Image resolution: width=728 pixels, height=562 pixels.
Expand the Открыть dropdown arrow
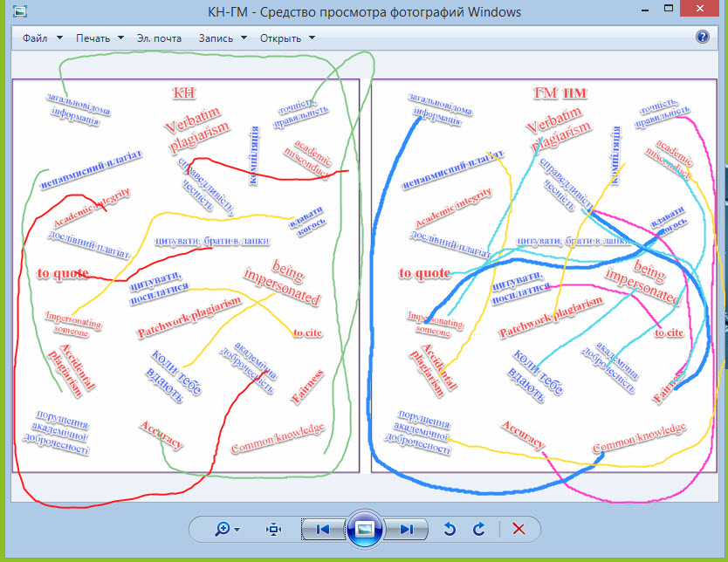click(x=312, y=38)
